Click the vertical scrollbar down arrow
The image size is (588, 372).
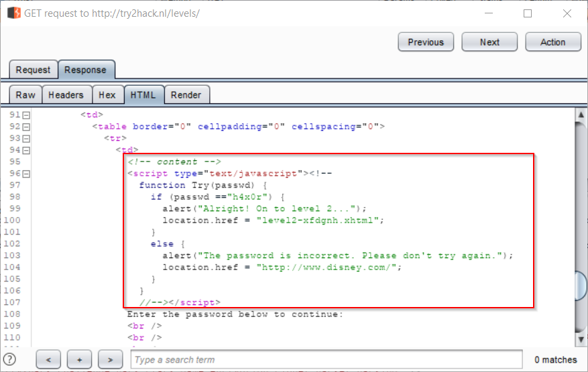tap(581, 340)
